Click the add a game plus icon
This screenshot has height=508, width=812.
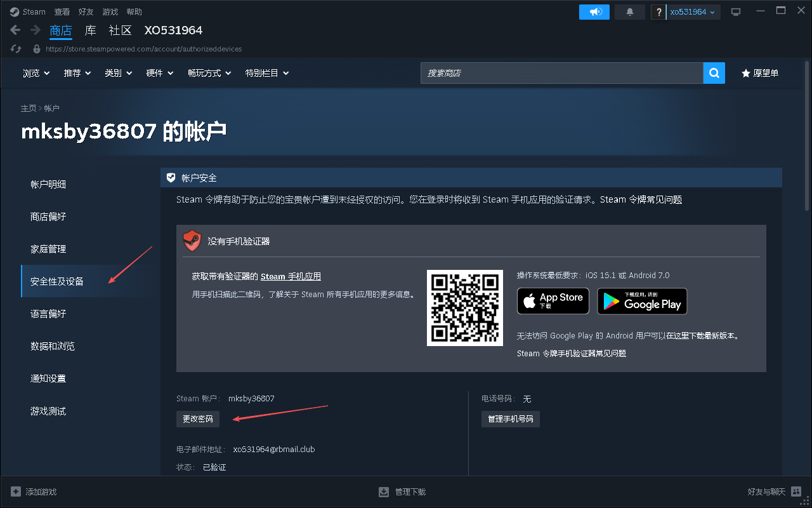click(16, 491)
